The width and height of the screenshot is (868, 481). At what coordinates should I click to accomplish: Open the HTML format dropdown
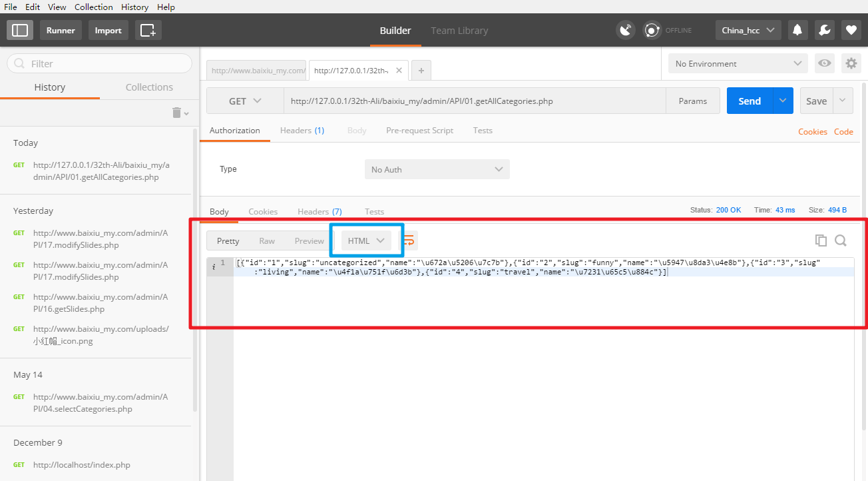click(x=366, y=240)
